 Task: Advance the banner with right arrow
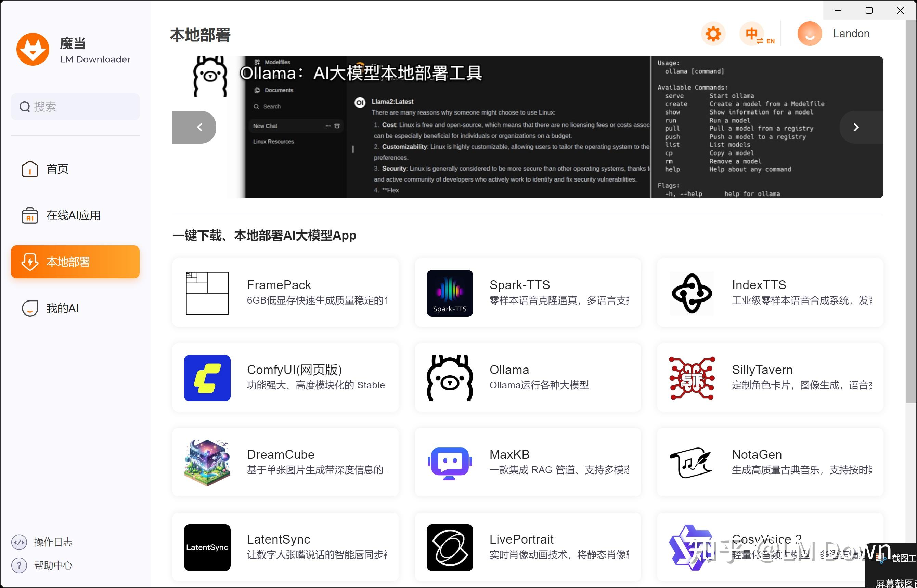click(856, 127)
